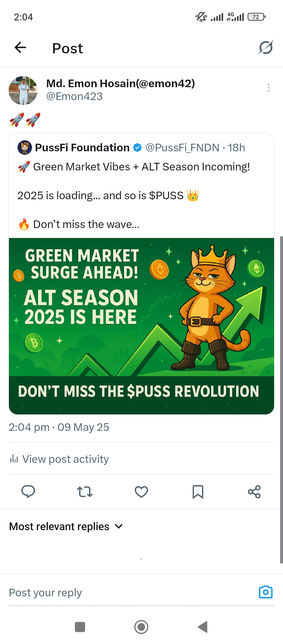Screen dimensions: 283x644
Task: Attach photo using camera icon
Action: pyautogui.click(x=266, y=592)
